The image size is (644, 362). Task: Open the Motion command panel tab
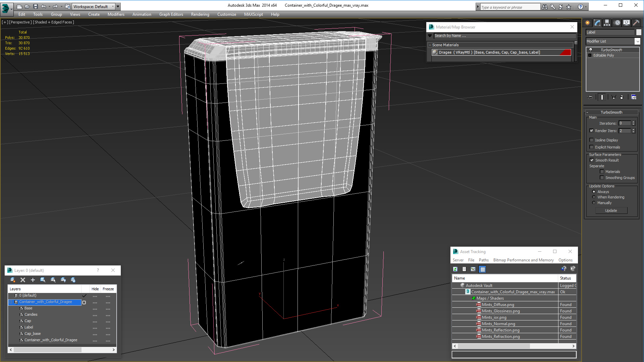click(617, 23)
